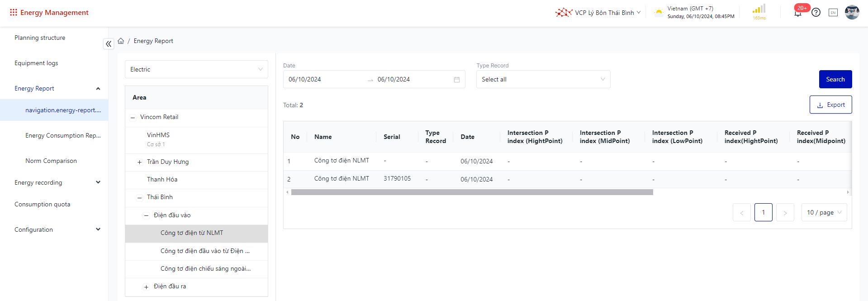The width and height of the screenshot is (868, 301).
Task: Open the help question mark icon
Action: pyautogui.click(x=816, y=13)
